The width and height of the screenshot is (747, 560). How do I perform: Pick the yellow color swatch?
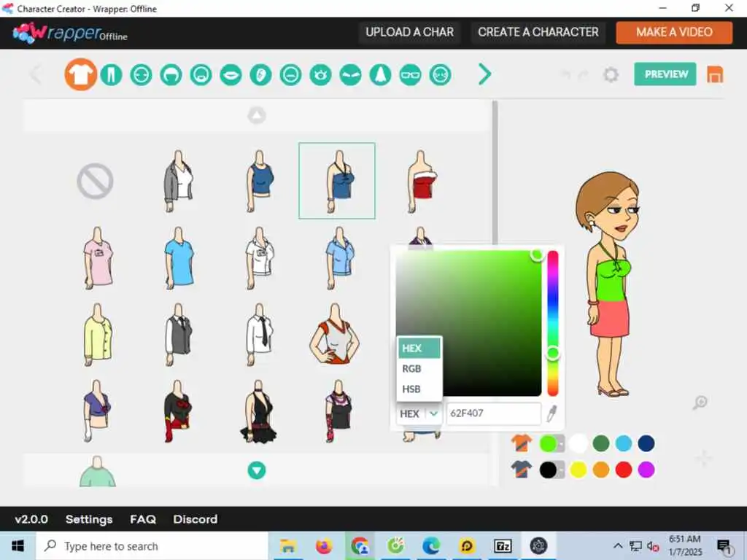point(578,470)
